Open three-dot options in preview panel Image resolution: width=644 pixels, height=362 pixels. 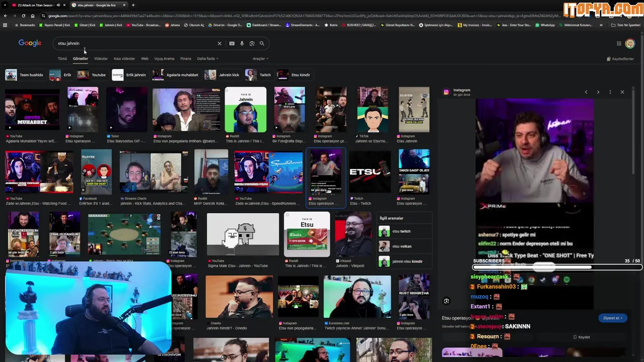[610, 92]
